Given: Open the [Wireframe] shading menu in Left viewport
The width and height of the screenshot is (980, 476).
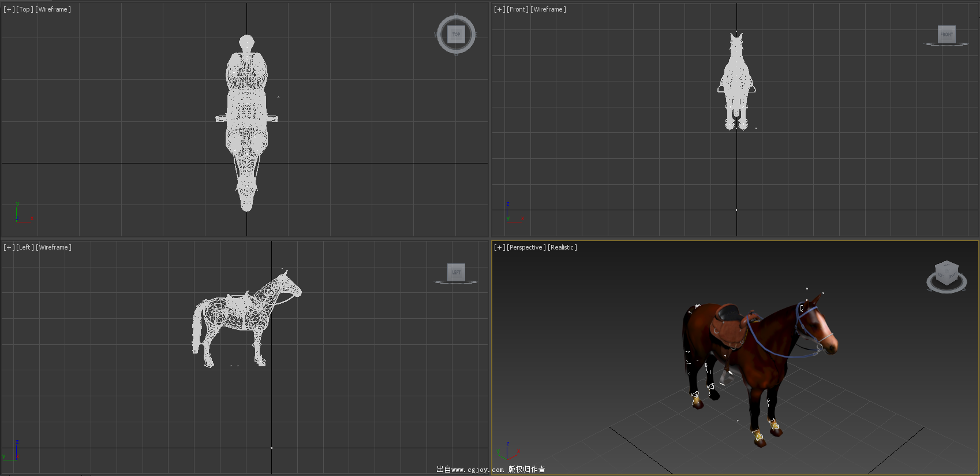Looking at the screenshot, I should pos(54,247).
